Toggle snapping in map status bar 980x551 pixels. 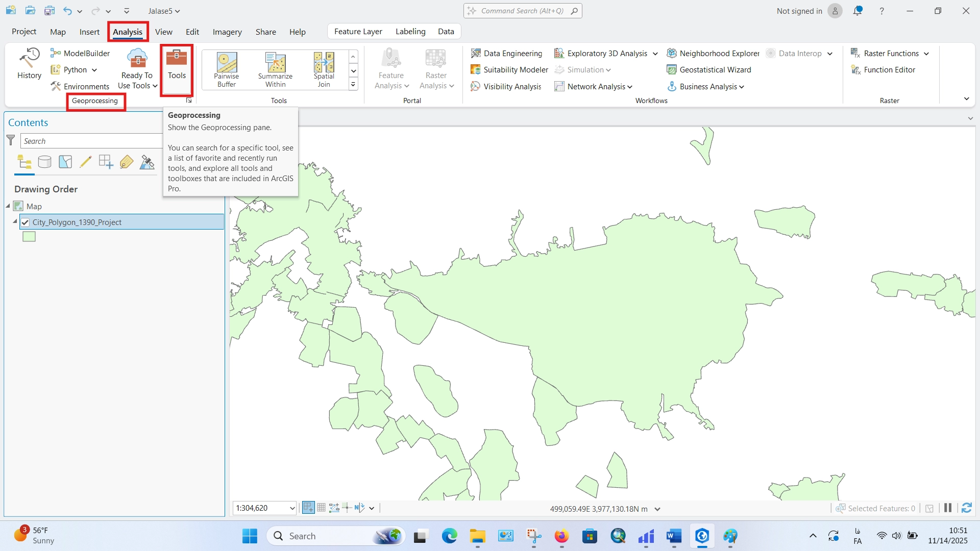[308, 508]
